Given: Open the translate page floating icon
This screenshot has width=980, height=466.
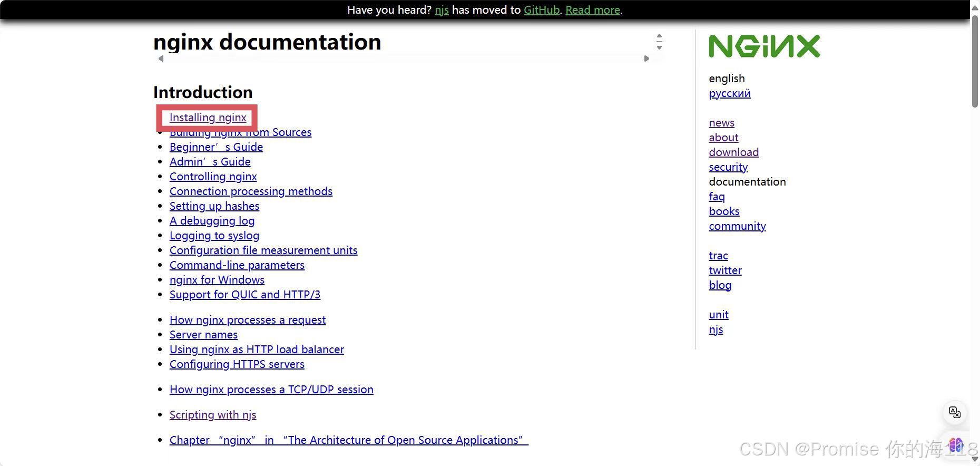Looking at the screenshot, I should pos(955,412).
